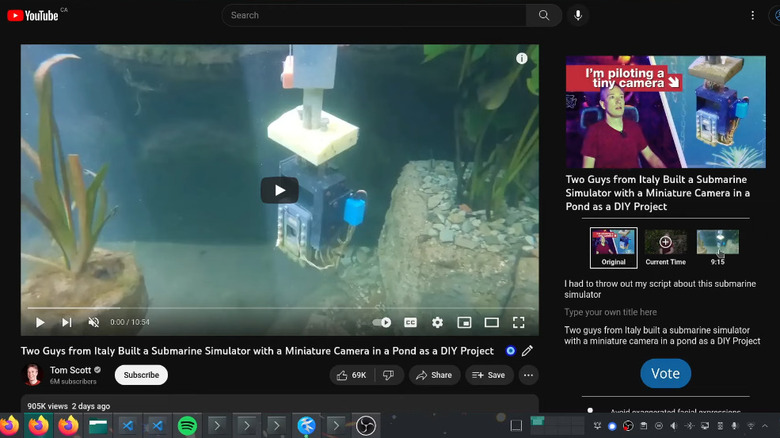Select the Original thumbnail option
Image resolution: width=780 pixels, height=438 pixels.
click(x=613, y=243)
